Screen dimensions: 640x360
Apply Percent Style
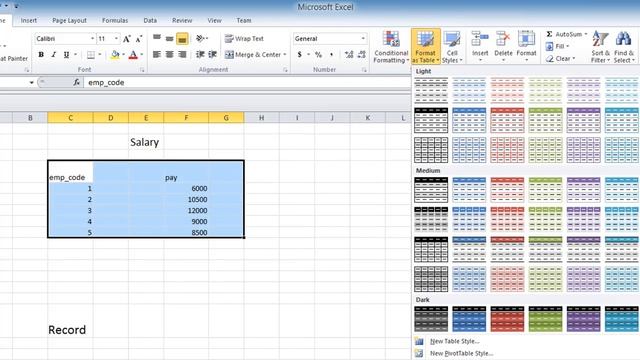coord(318,54)
